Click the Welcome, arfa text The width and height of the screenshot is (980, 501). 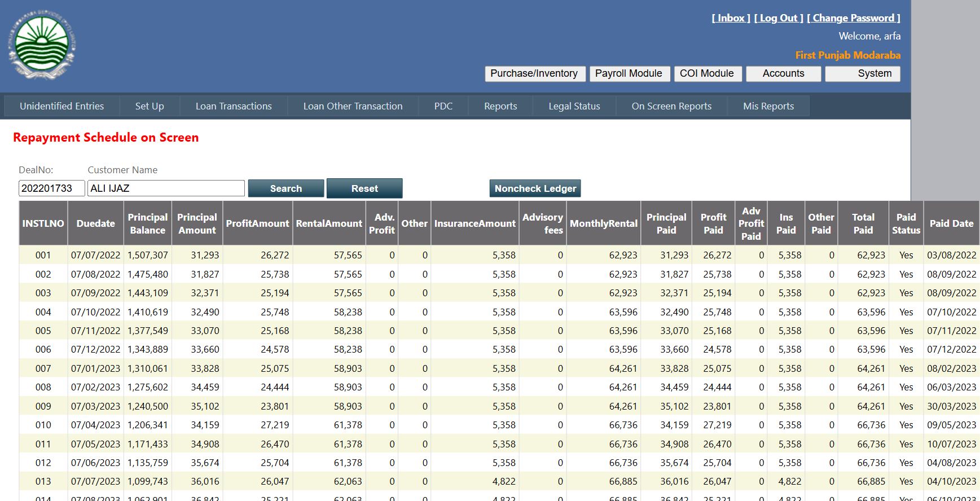[x=869, y=36]
